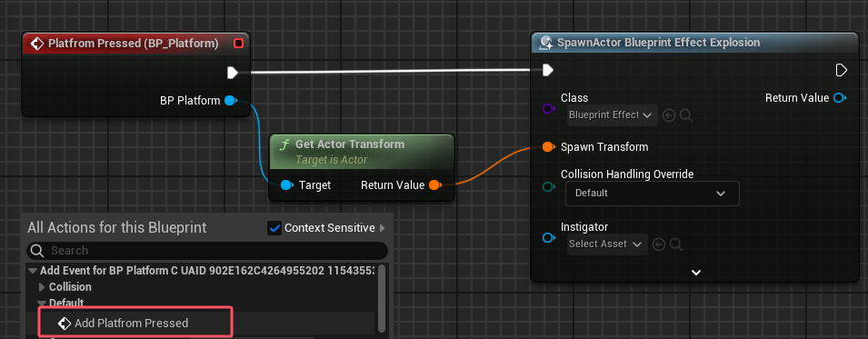Click the Platfrom Pressed event node icon
Image resolution: width=868 pixels, height=339 pixels.
pos(37,44)
